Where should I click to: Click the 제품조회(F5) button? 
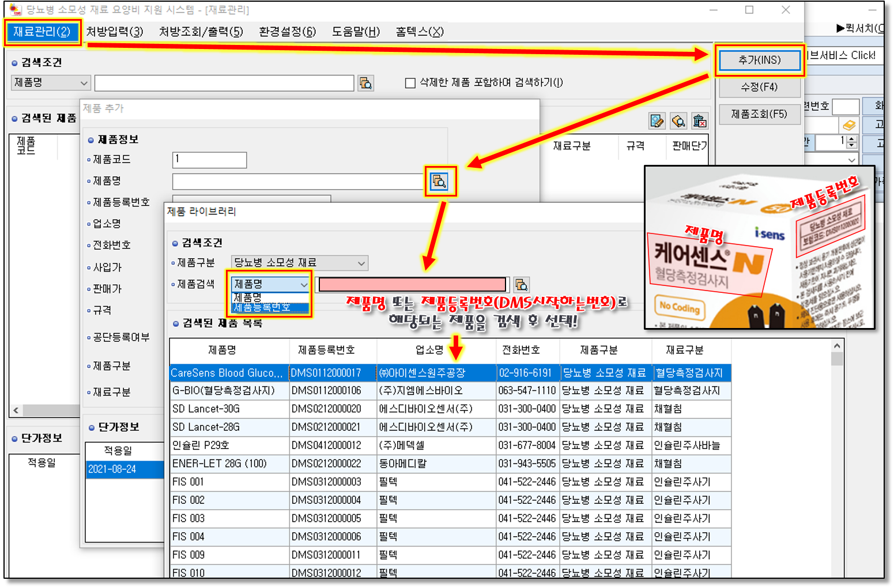[x=759, y=114]
